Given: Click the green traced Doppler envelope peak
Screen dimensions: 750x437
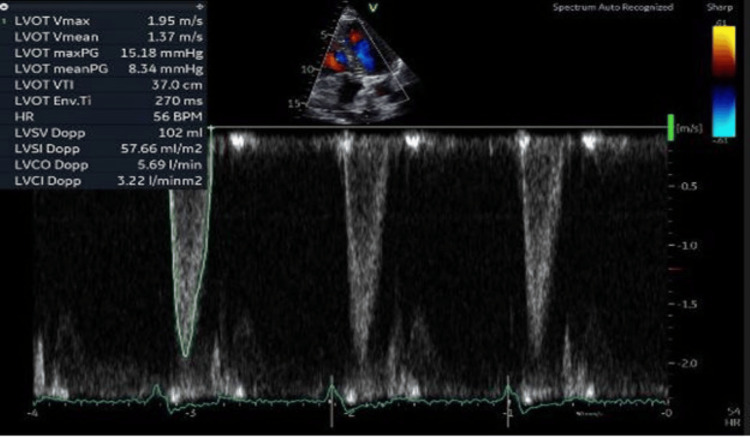Looking at the screenshot, I should coord(185,355).
